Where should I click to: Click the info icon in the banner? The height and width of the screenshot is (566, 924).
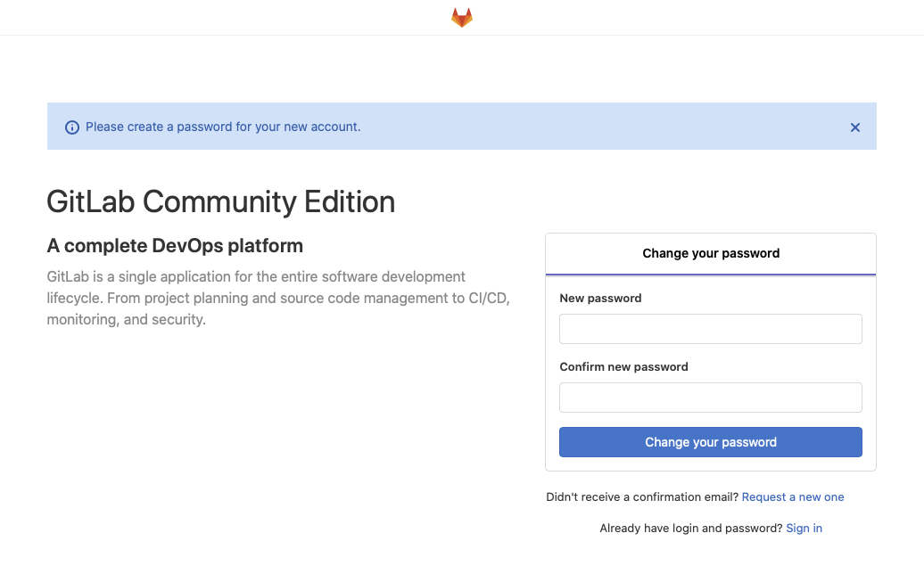click(72, 127)
